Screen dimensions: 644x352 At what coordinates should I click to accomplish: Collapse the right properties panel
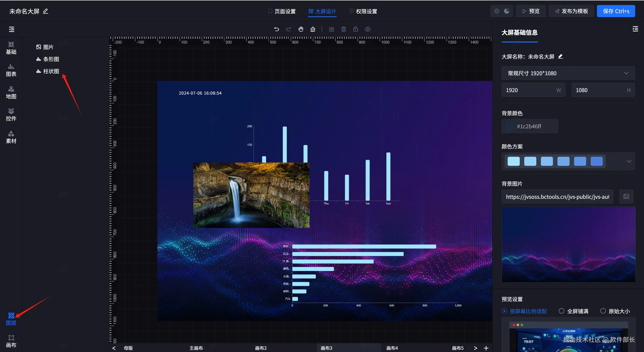click(635, 29)
